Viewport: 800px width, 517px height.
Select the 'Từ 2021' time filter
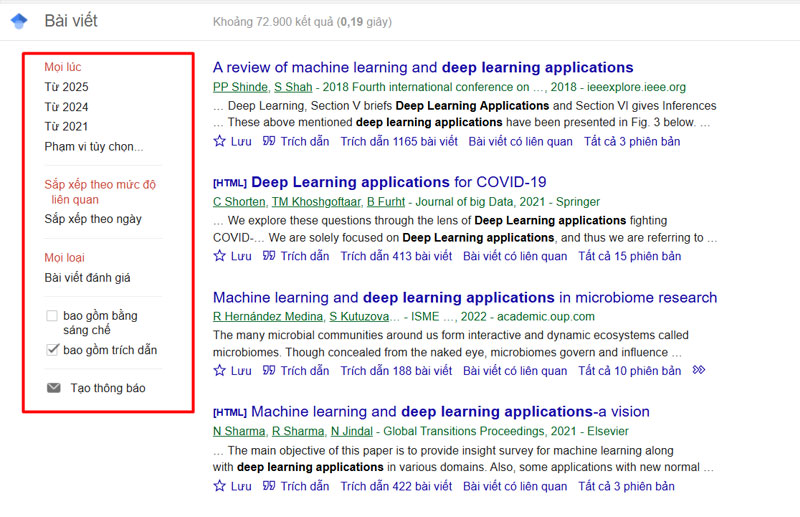coord(66,126)
